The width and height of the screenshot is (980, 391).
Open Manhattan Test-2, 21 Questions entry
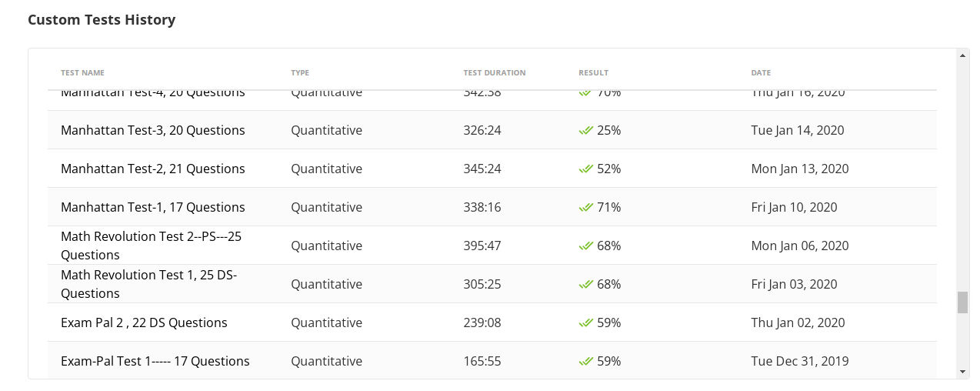(152, 169)
